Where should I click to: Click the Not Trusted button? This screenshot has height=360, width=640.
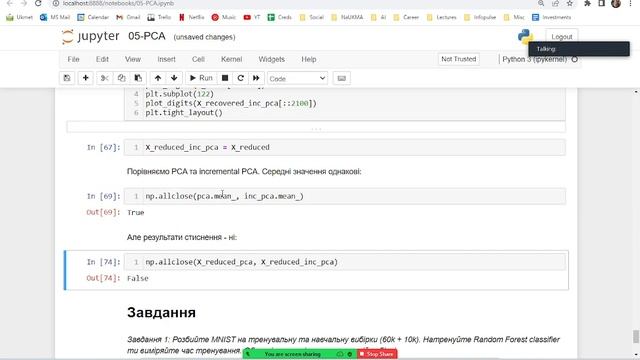[x=458, y=59]
